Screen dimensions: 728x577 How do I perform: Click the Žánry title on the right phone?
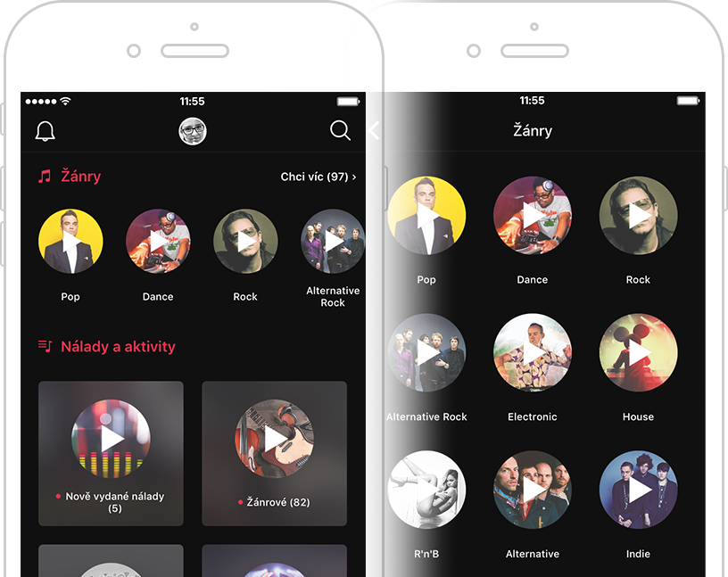[x=533, y=130]
